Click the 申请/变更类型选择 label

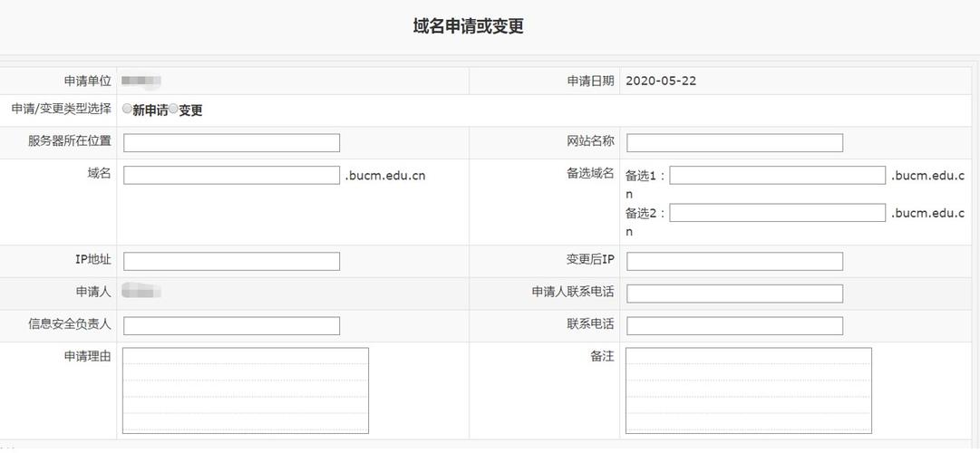pos(62,109)
